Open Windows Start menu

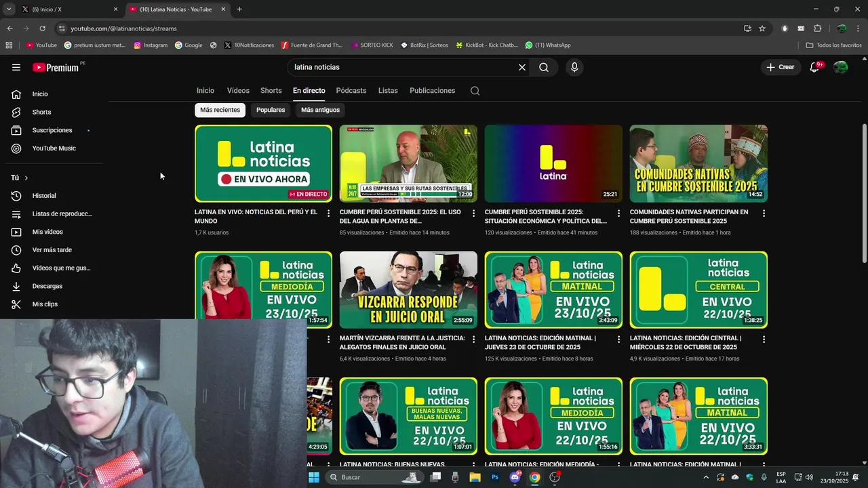click(313, 477)
